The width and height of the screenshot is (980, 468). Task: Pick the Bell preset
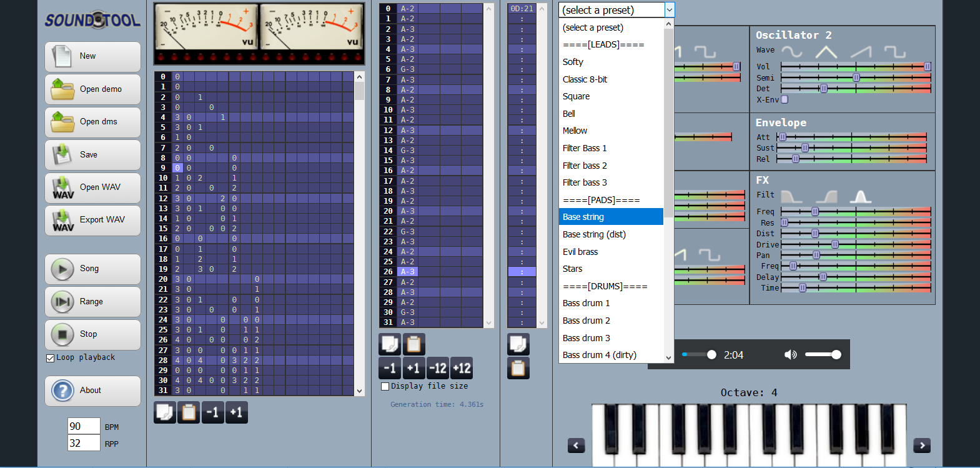pos(611,114)
